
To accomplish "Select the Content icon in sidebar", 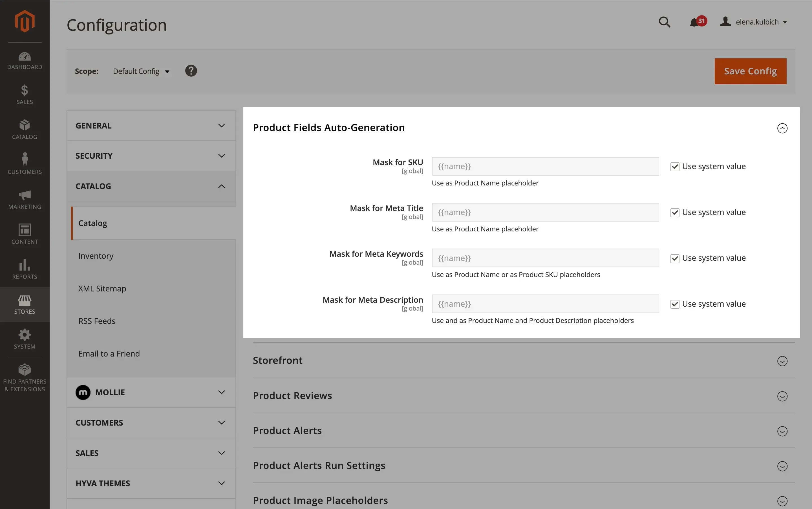I will click(x=25, y=234).
